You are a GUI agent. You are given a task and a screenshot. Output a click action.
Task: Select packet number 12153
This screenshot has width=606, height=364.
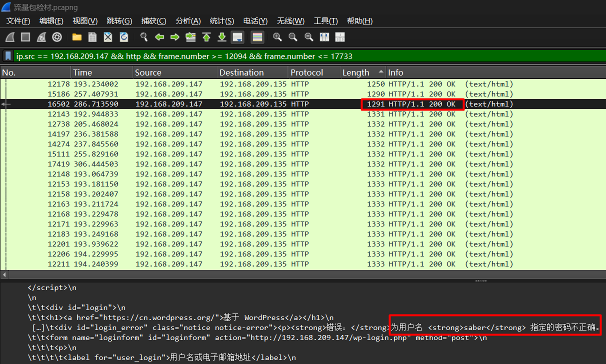[x=303, y=184]
